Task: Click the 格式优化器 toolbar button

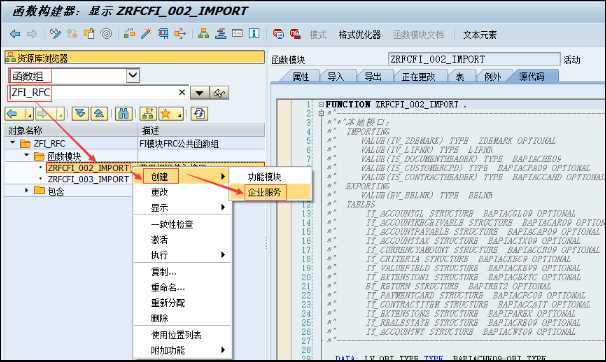Action: 359,35
